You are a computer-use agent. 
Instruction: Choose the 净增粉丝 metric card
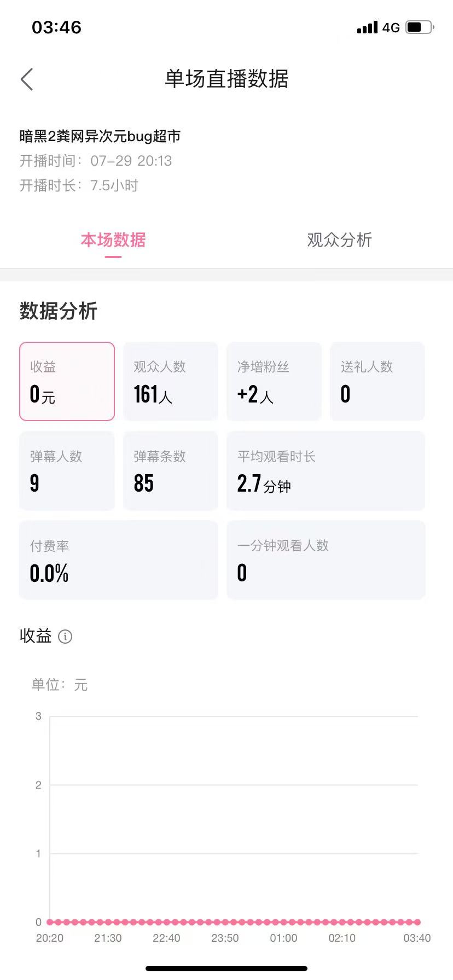pos(274,381)
